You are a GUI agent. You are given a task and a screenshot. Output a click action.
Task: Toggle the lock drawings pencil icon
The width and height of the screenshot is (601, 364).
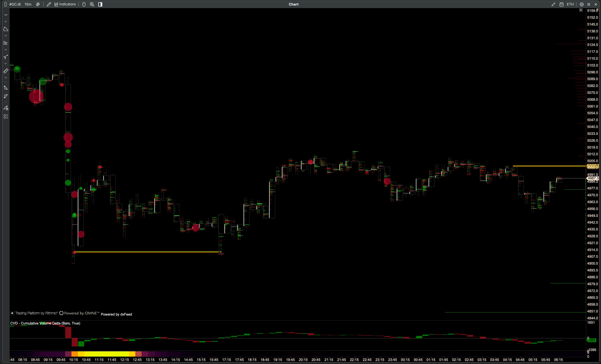coord(6,108)
